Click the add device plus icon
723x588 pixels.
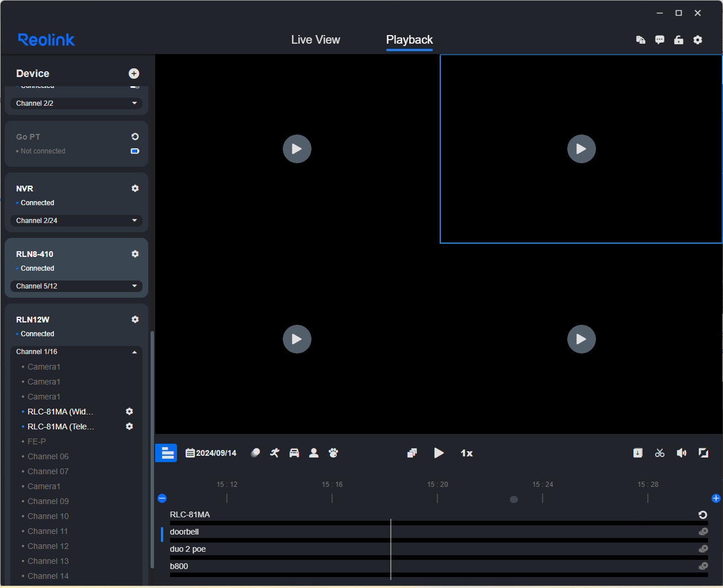pos(134,74)
